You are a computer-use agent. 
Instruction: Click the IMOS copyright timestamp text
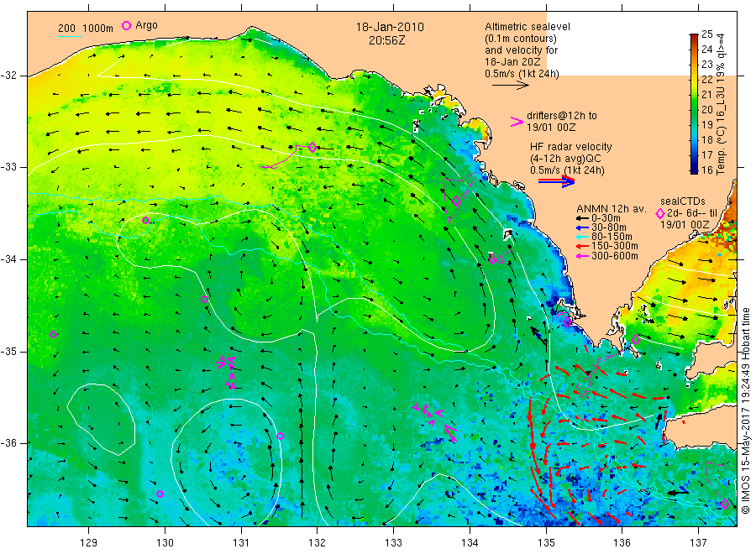[x=746, y=410]
